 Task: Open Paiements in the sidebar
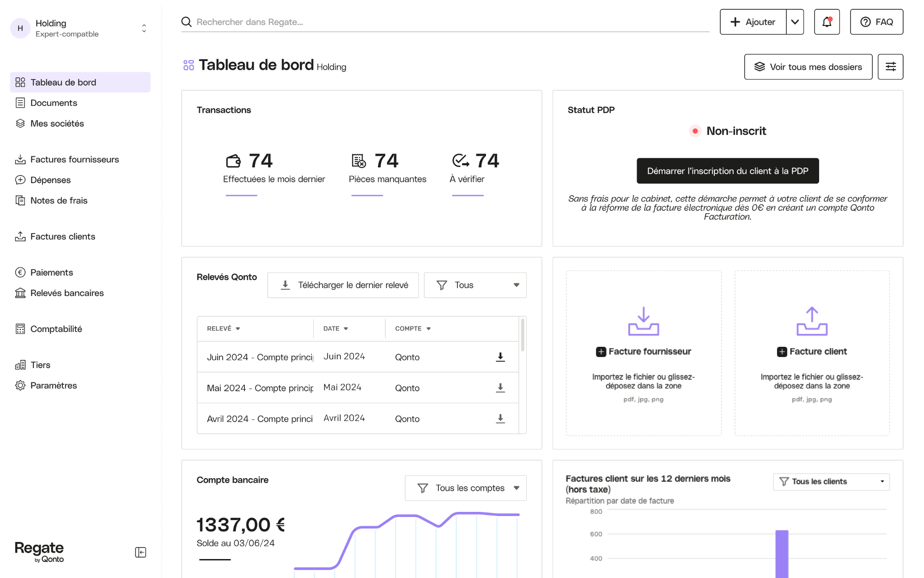pyautogui.click(x=80, y=272)
